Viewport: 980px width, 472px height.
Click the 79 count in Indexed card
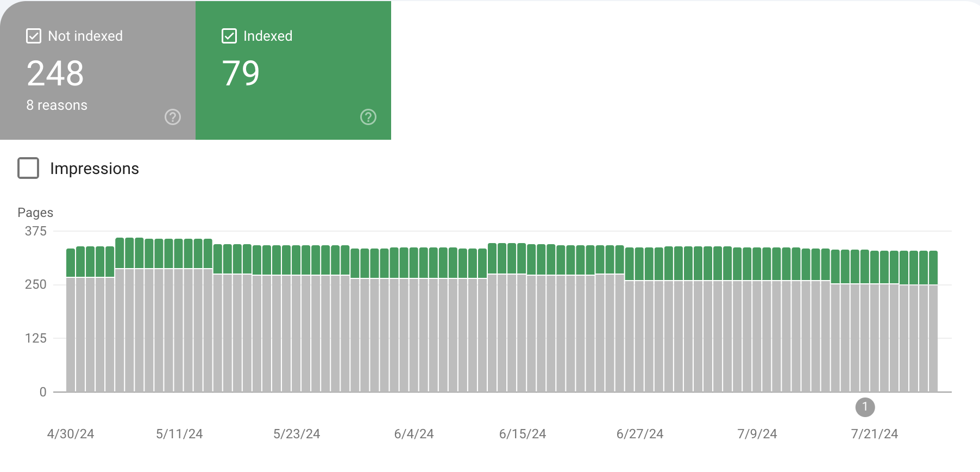[x=241, y=73]
